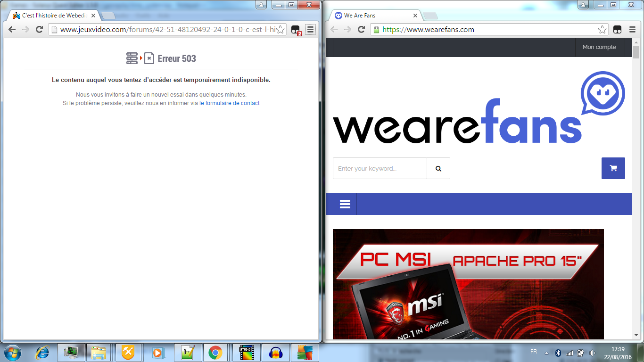Click the green HTTPS padlock icon
This screenshot has height=362, width=644.
[x=376, y=30]
